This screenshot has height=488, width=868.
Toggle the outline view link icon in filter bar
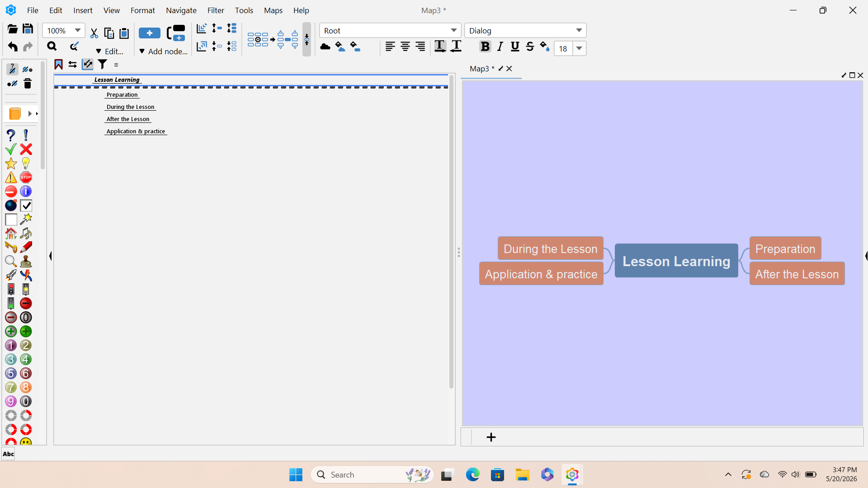pos(87,65)
